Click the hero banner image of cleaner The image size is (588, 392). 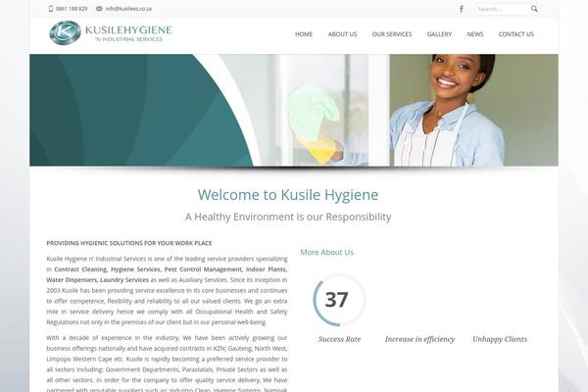click(294, 110)
